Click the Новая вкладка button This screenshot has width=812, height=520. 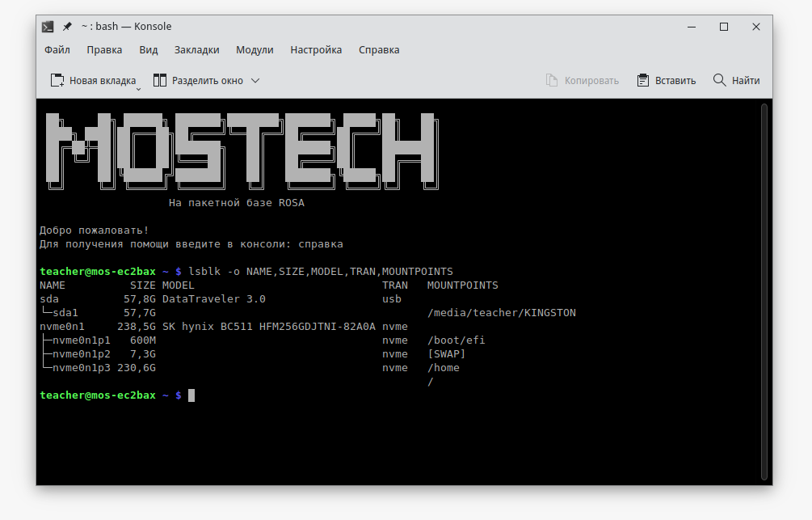point(93,80)
